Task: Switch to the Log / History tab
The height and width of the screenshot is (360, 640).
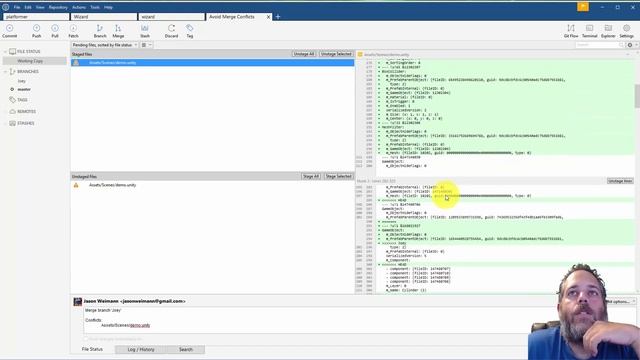Action: 141,349
